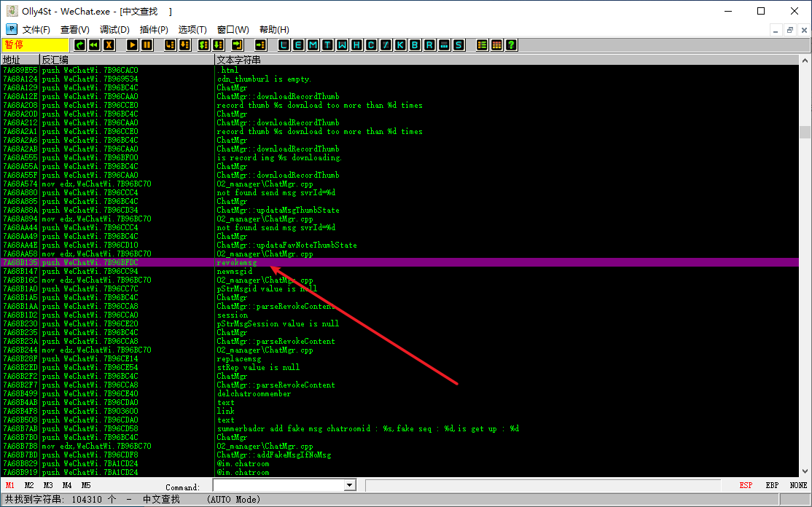Image resolution: width=812 pixels, height=507 pixels.
Task: Click the Go to address icon
Action: [261, 45]
